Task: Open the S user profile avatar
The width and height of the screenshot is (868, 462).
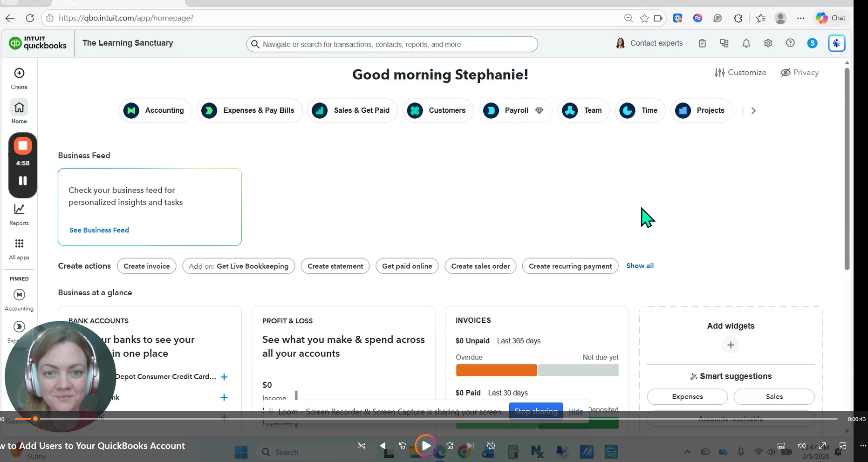Action: click(x=813, y=43)
